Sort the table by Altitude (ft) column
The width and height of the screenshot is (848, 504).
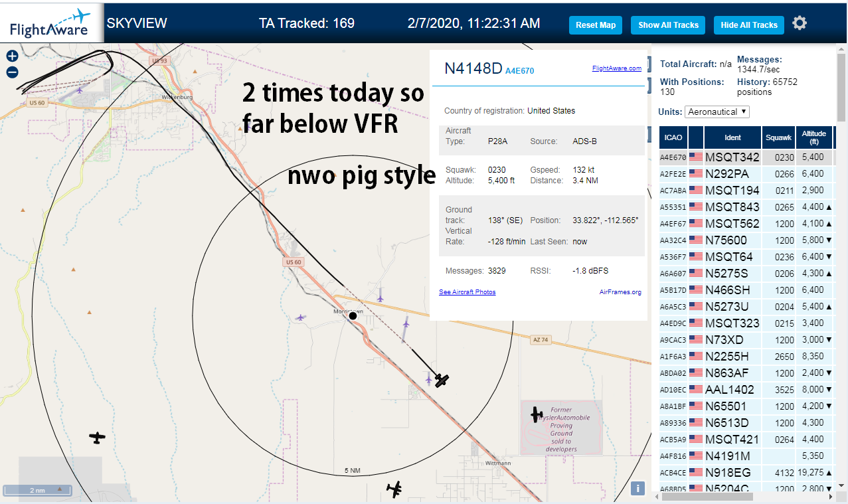click(x=813, y=137)
